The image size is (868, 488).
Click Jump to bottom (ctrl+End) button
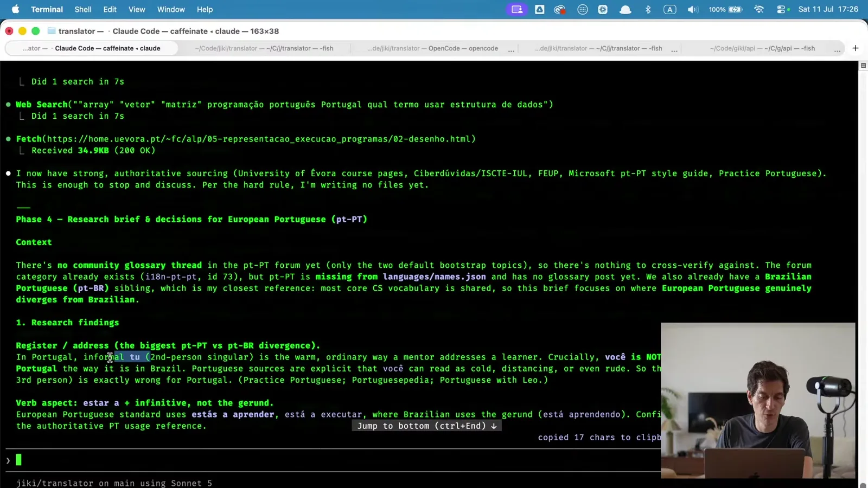click(x=427, y=426)
